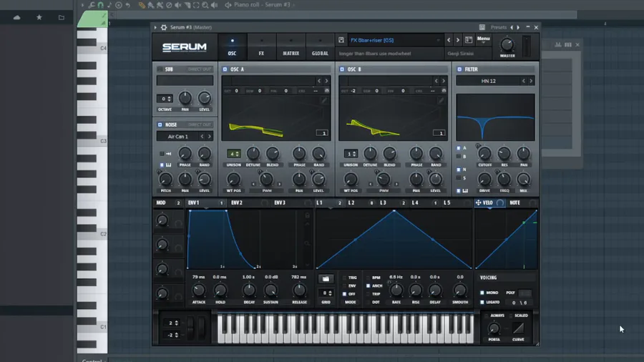Select the NOTE tab
The image size is (644, 362).
tap(522, 202)
